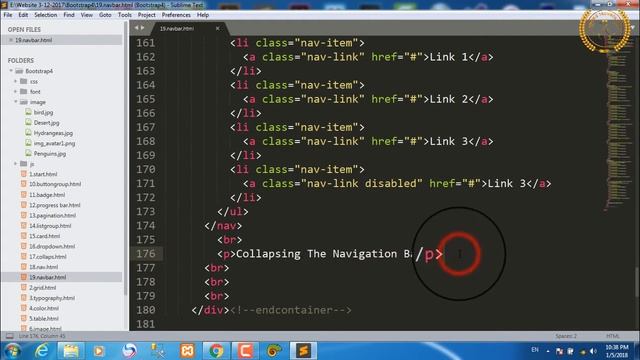Open the Tools menu
Image resolution: width=640 pixels, height=360 pixels.
click(124, 15)
